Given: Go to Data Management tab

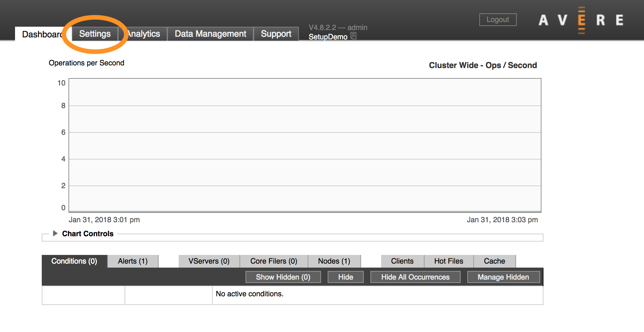Looking at the screenshot, I should point(210,34).
